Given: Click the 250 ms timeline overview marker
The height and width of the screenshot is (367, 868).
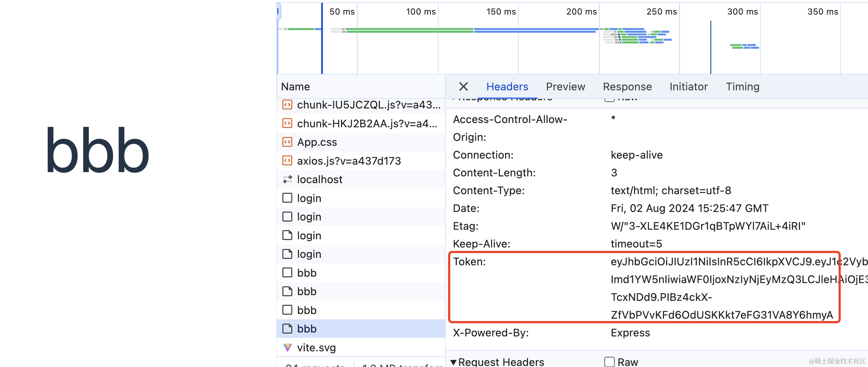Looking at the screenshot, I should pos(662,12).
